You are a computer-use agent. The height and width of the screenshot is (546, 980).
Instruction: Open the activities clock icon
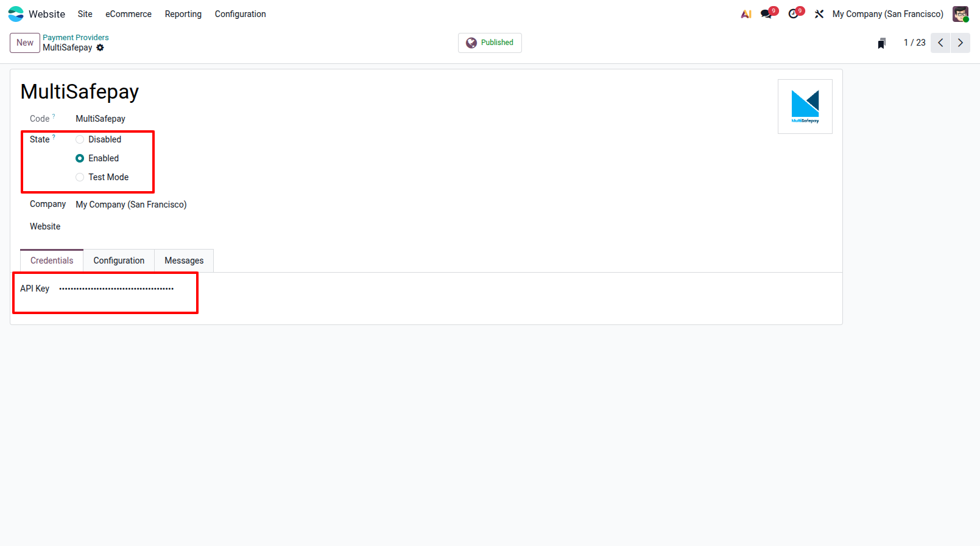793,14
